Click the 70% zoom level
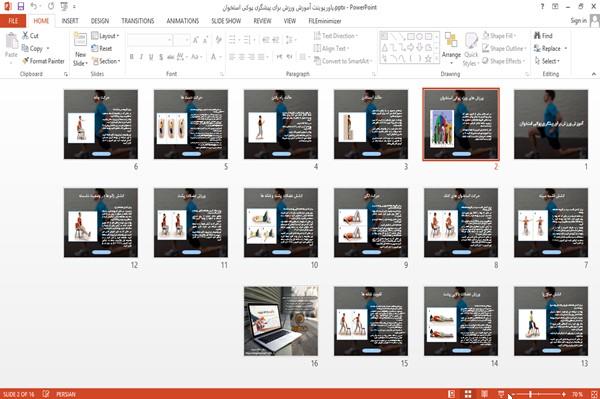Viewport: 600px width, 399px height. 577,394
